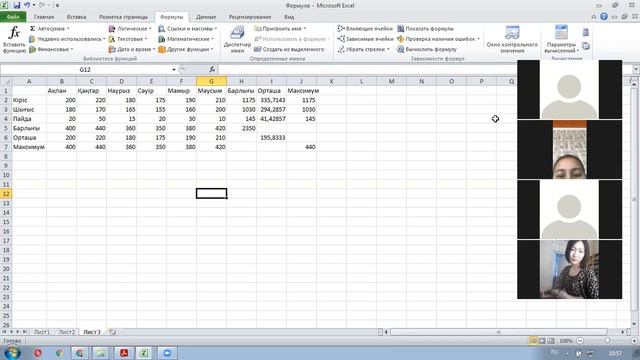The image size is (640, 360).
Task: Click the calculate now icon
Action: (x=586, y=33)
